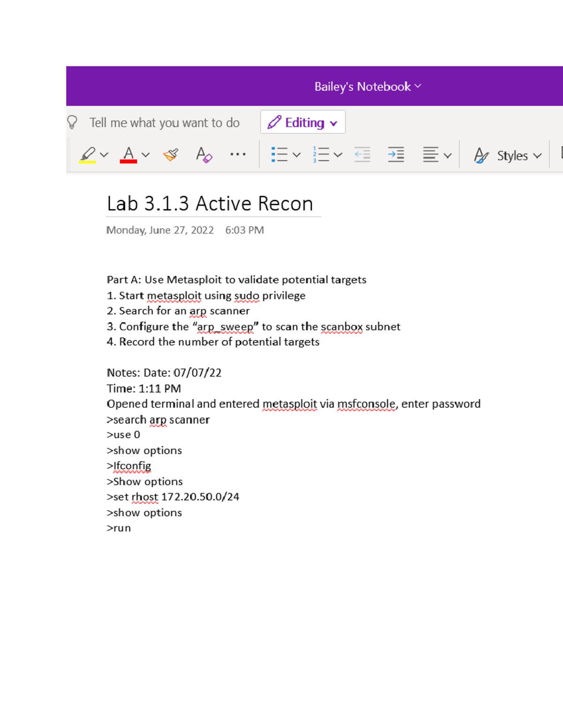
Task: Increase paragraph indentation
Action: 396,154
